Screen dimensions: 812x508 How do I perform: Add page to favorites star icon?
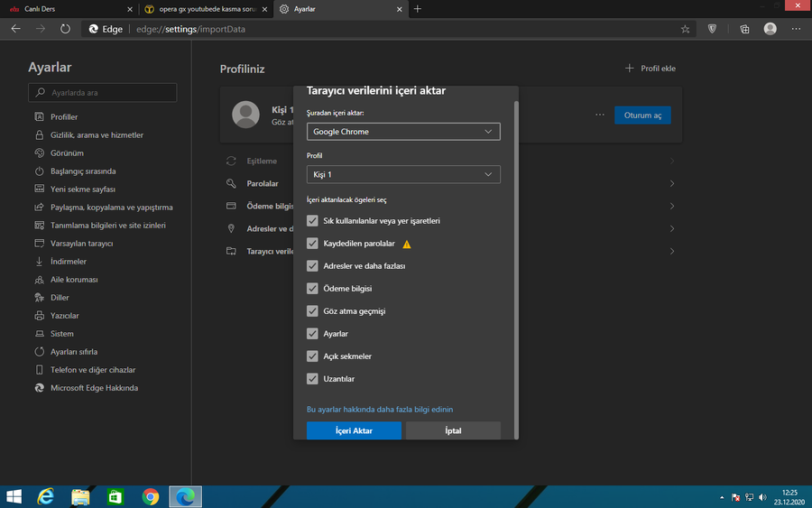[x=685, y=29]
